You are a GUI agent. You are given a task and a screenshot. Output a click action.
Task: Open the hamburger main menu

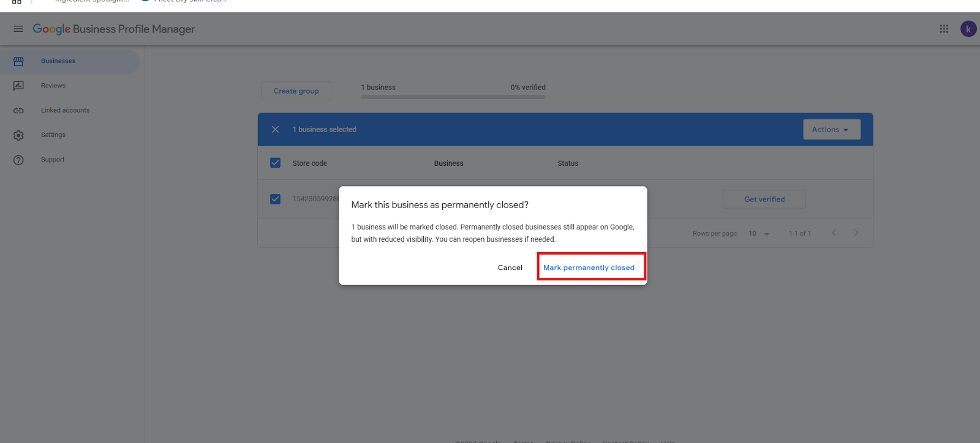click(18, 29)
